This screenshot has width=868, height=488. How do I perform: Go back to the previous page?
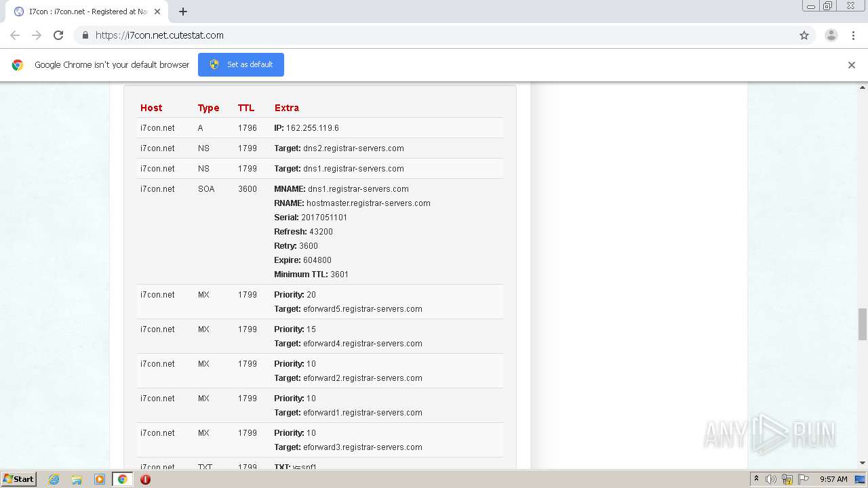click(x=15, y=35)
